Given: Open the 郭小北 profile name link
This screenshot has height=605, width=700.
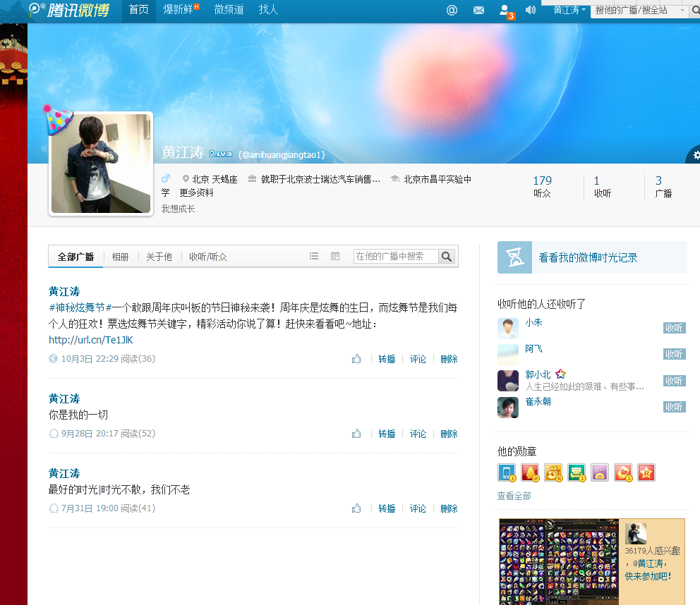Looking at the screenshot, I should (538, 374).
